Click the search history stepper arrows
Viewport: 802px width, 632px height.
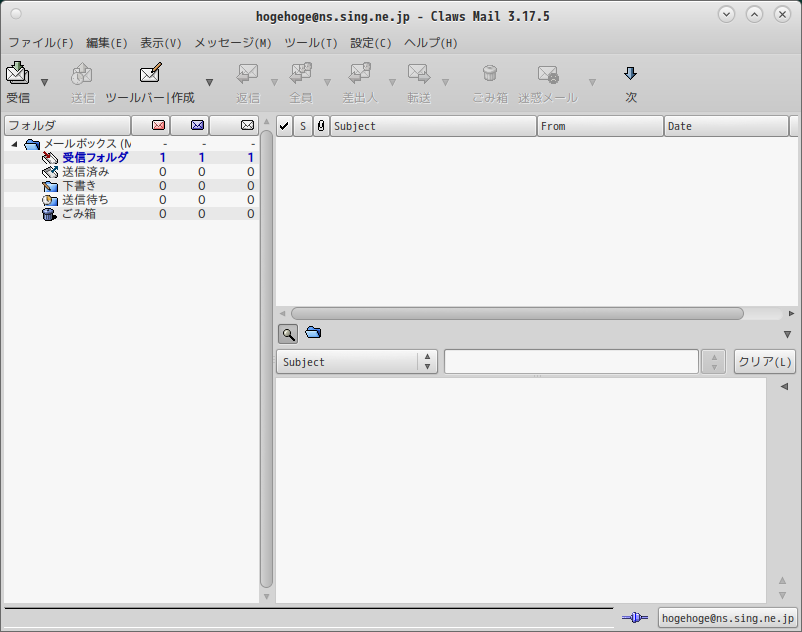pyautogui.click(x=714, y=362)
